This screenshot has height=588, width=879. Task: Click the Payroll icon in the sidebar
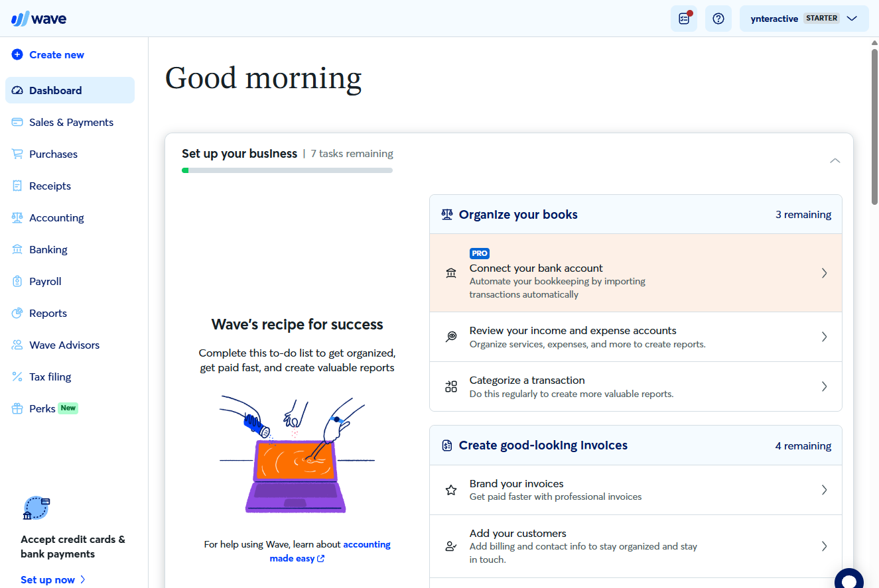(x=17, y=282)
